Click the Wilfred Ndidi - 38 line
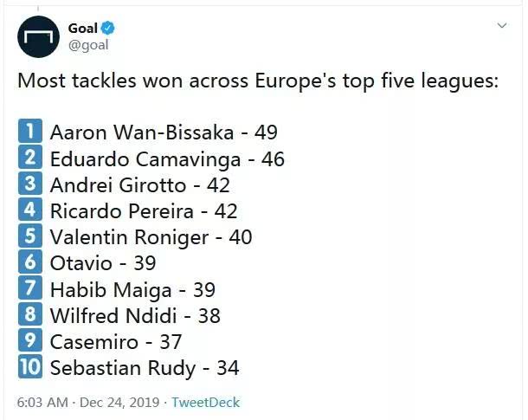The width and height of the screenshot is (528, 420). point(135,315)
